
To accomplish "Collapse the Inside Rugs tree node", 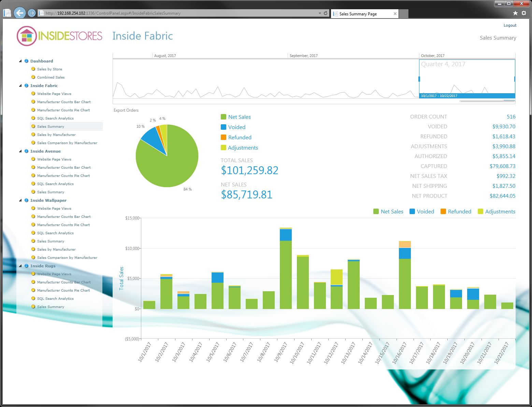I will (x=20, y=266).
